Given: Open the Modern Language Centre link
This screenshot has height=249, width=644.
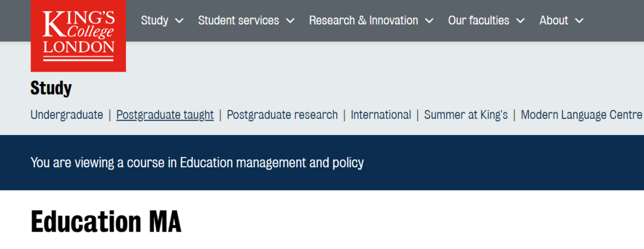Looking at the screenshot, I should 581,115.
